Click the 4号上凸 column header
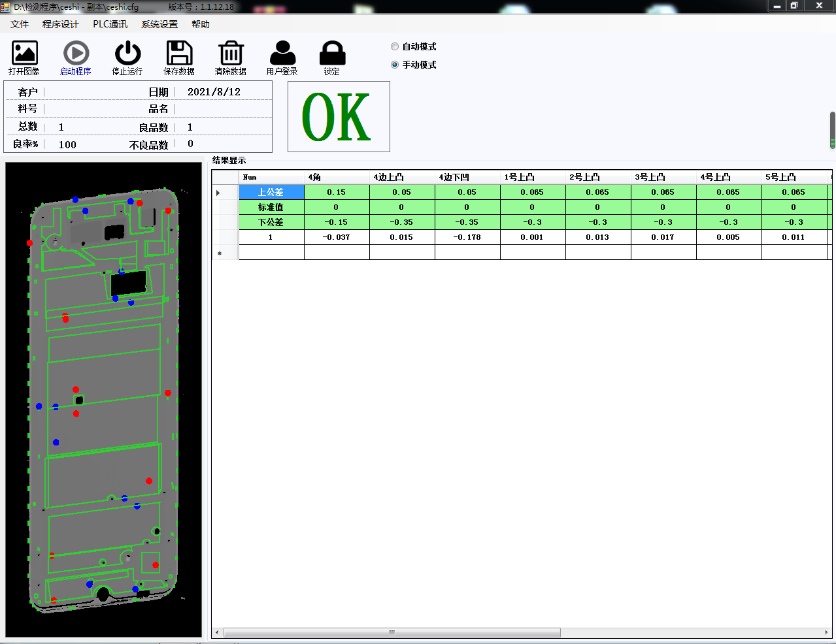The width and height of the screenshot is (836, 644). [x=729, y=177]
